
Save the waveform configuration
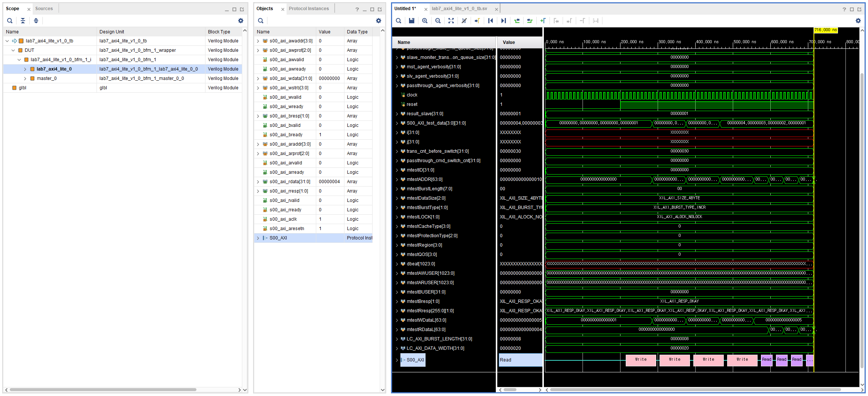click(x=412, y=21)
